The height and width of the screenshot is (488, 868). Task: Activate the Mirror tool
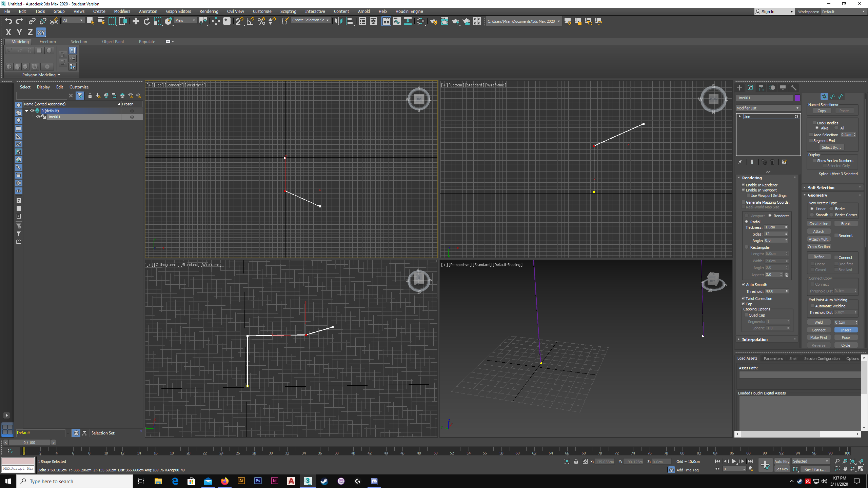pyautogui.click(x=338, y=21)
